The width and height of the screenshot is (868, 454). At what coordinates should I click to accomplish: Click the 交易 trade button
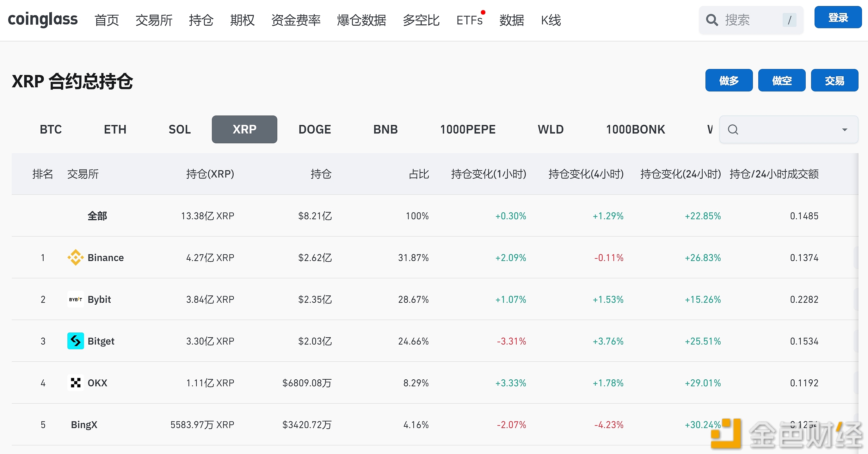pos(834,80)
